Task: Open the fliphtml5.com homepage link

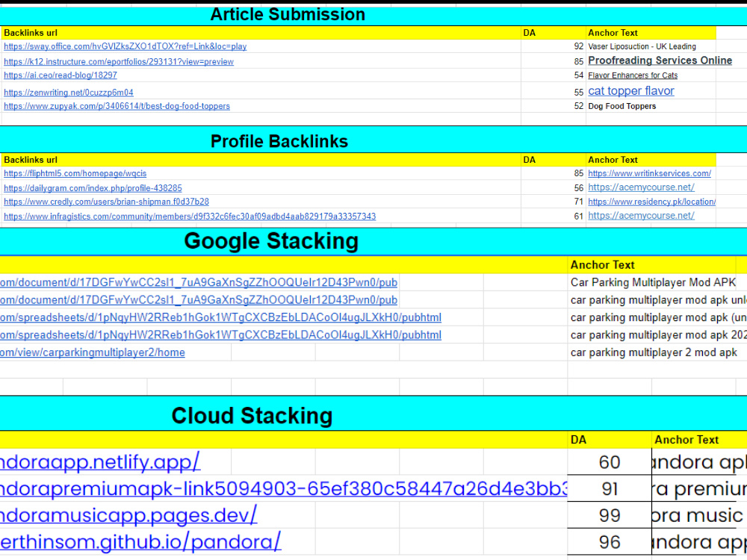Action: (75, 174)
